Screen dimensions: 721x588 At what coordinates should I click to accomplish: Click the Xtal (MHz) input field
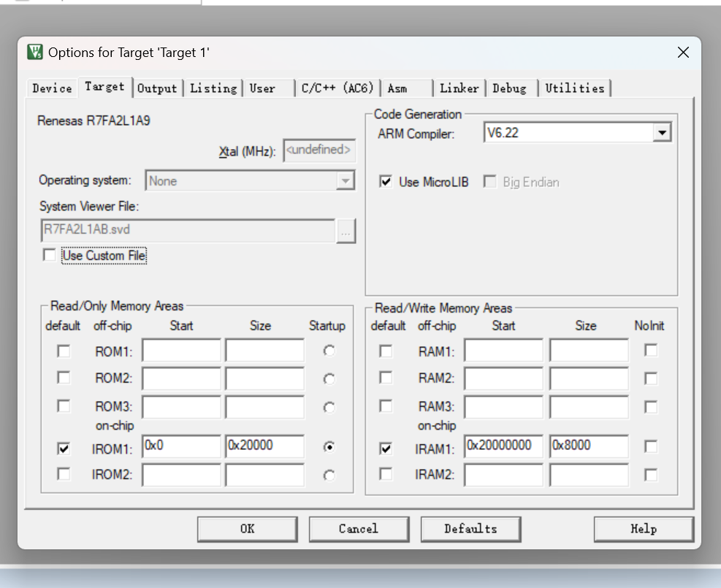[319, 150]
